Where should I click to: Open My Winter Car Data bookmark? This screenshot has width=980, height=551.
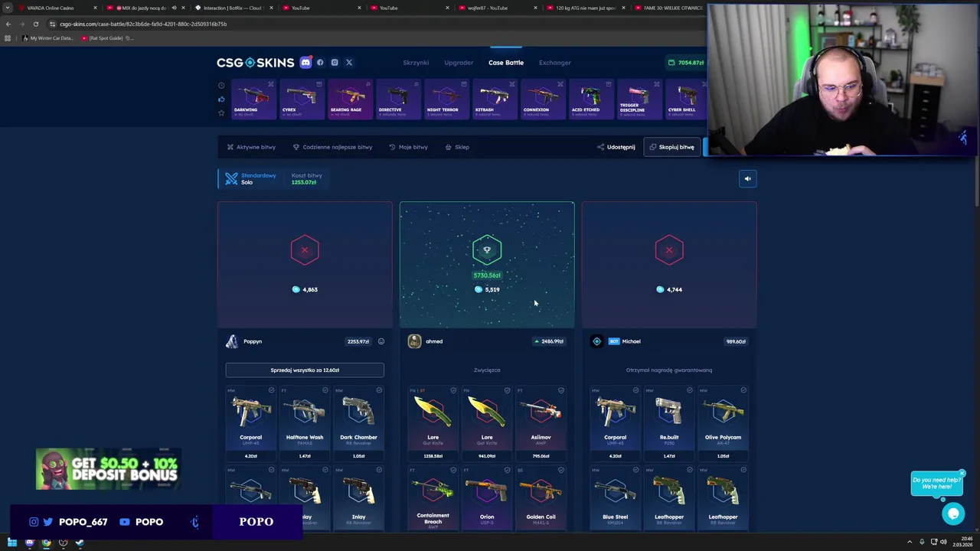(x=47, y=38)
